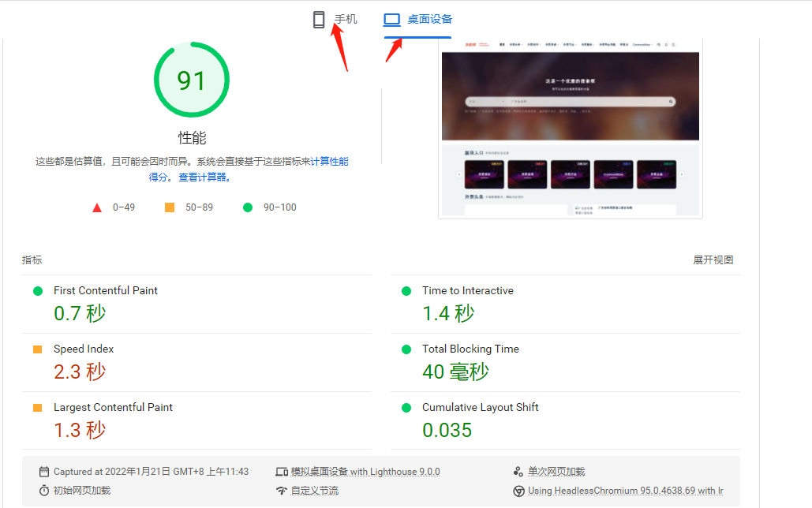Screen dimensions: 812x508
Task: Click the 91 performance score gauge
Action: 192,80
